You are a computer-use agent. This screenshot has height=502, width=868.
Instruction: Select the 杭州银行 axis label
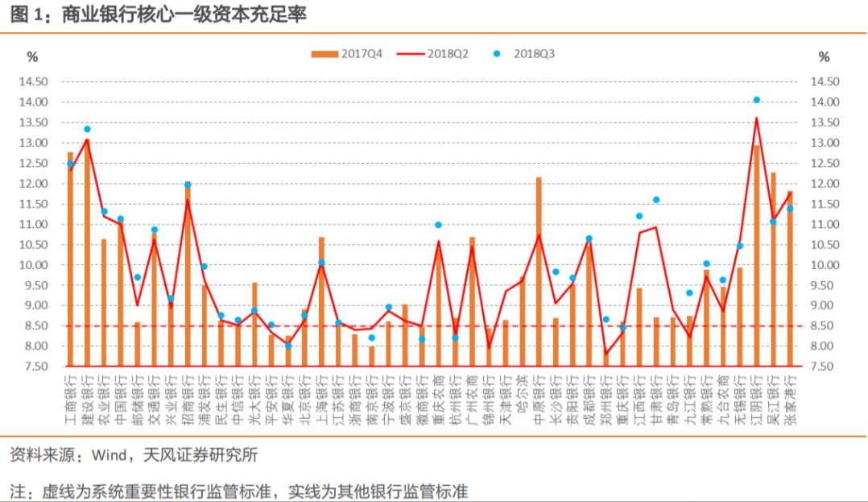(x=456, y=400)
